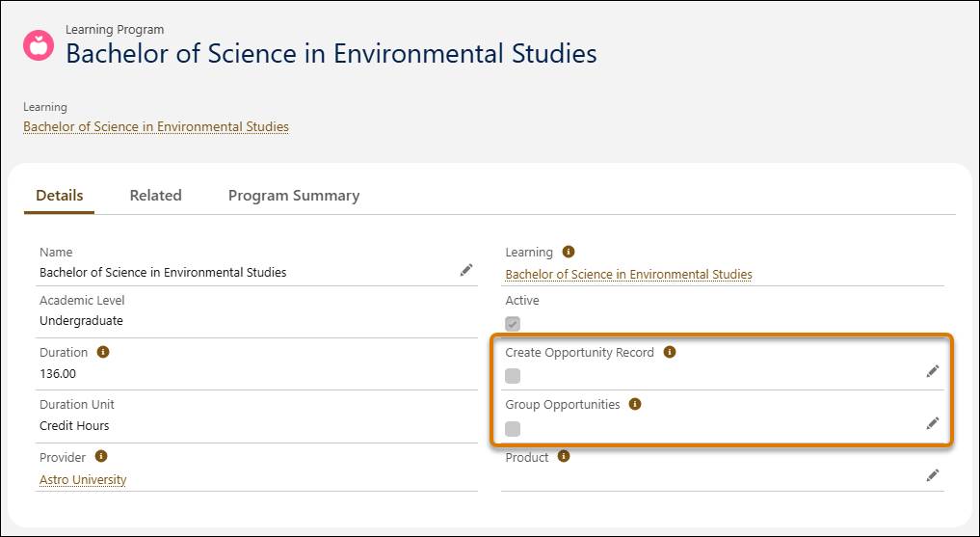This screenshot has width=980, height=537.
Task: Open the Astro University provider link
Action: click(83, 479)
